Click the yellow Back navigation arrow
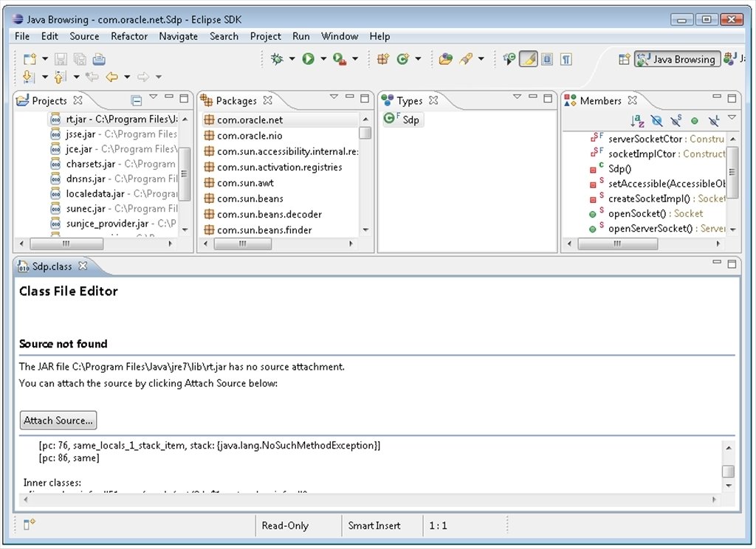This screenshot has height=549, width=756. point(112,77)
